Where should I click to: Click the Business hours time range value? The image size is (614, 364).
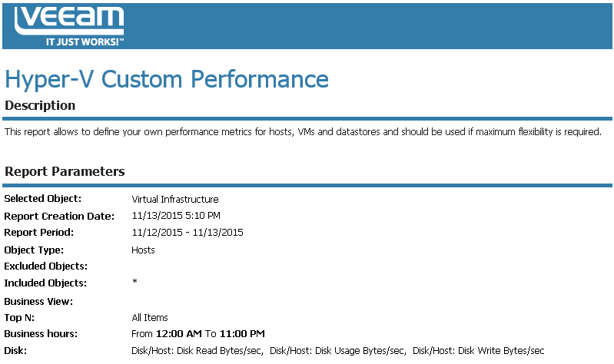(198, 333)
